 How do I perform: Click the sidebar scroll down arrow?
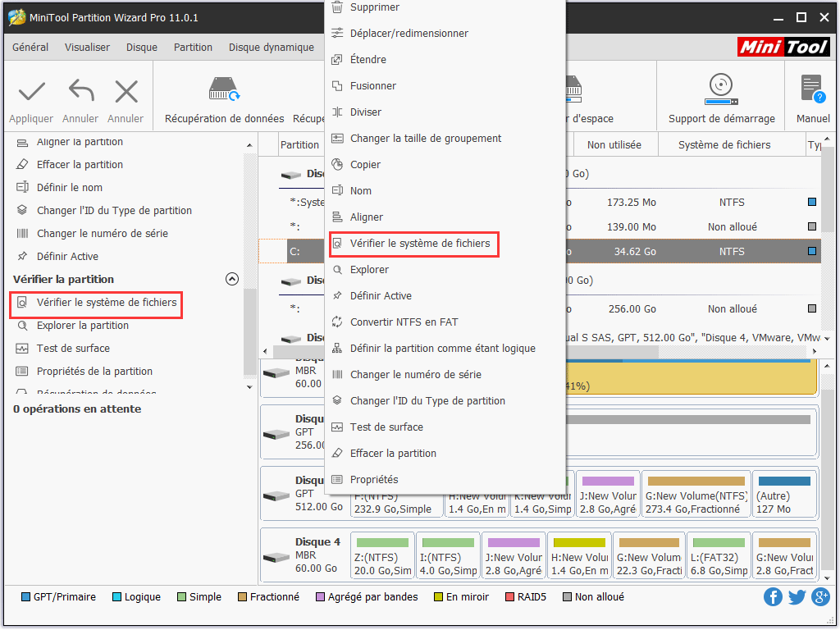click(249, 387)
